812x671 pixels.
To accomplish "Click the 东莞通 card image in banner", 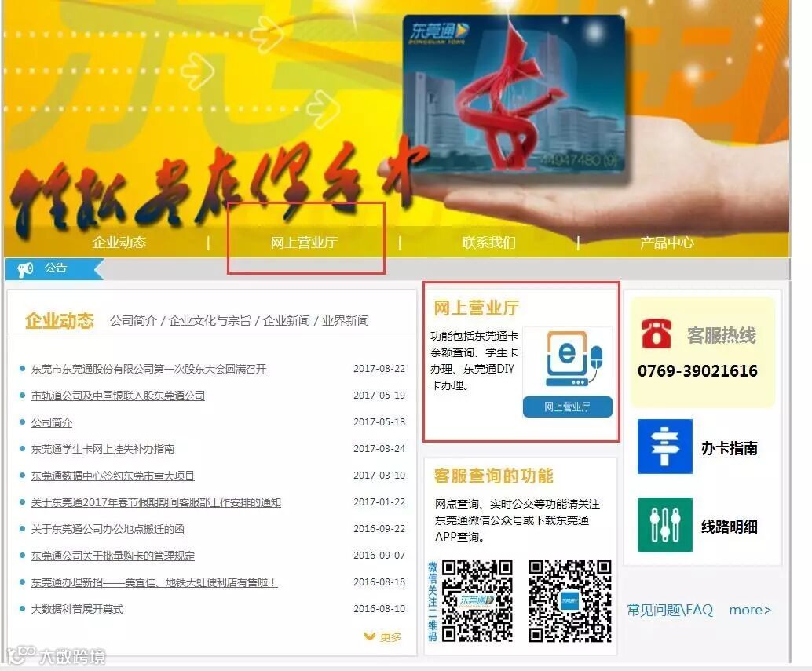I will coord(514,98).
